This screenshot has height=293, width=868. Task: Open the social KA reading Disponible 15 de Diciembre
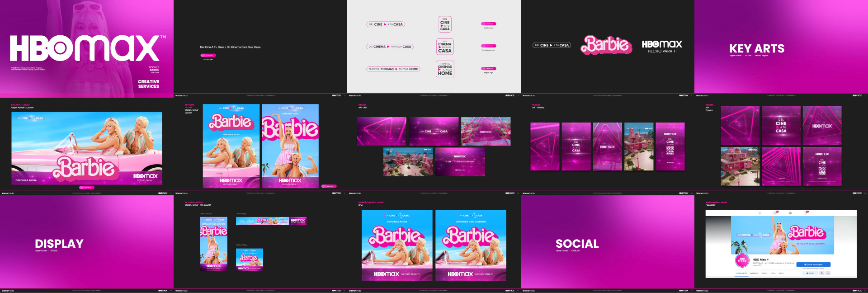pyautogui.click(x=471, y=246)
